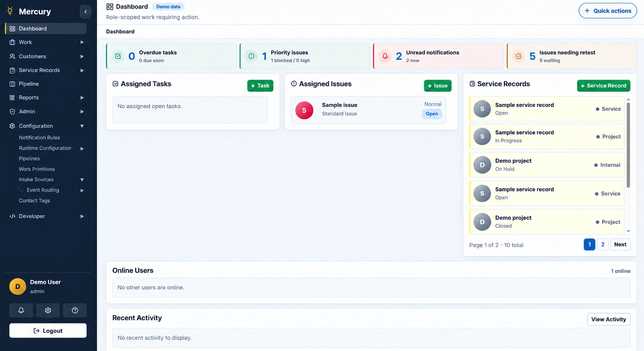Collapse the Configuration section arrow
Image resolution: width=644 pixels, height=351 pixels.
[x=82, y=126]
